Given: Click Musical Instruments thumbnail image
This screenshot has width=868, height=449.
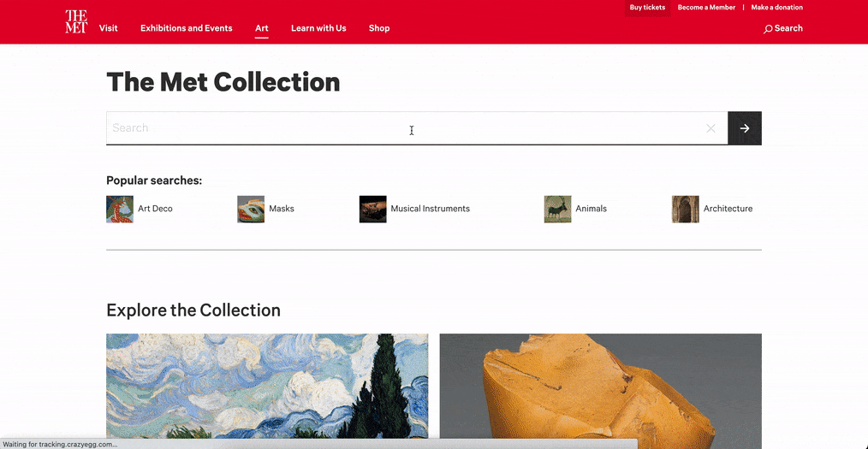Looking at the screenshot, I should point(372,209).
